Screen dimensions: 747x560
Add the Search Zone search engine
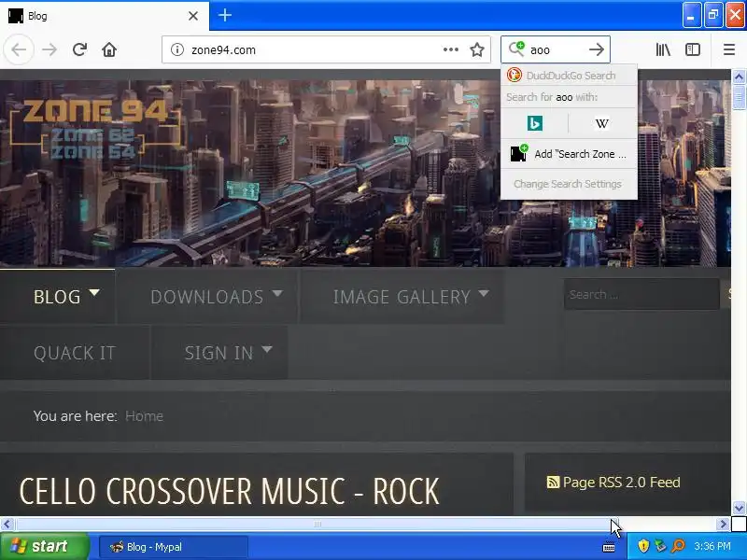pos(569,154)
